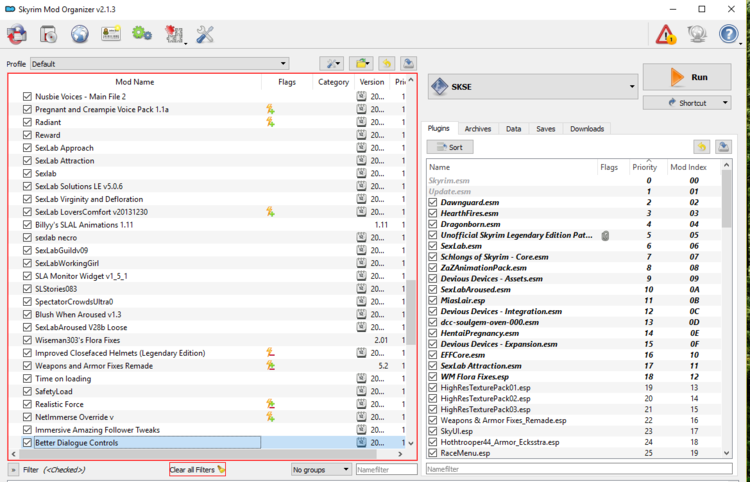Click flag icon for Realistic Force
Image resolution: width=750 pixels, height=482 pixels.
[x=271, y=405]
